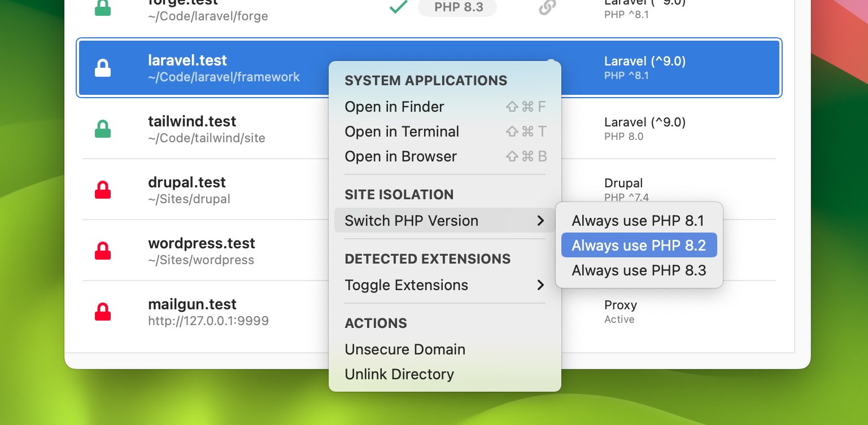The height and width of the screenshot is (425, 868).
Task: Click the green checkmark in forge.test row
Action: click(399, 7)
